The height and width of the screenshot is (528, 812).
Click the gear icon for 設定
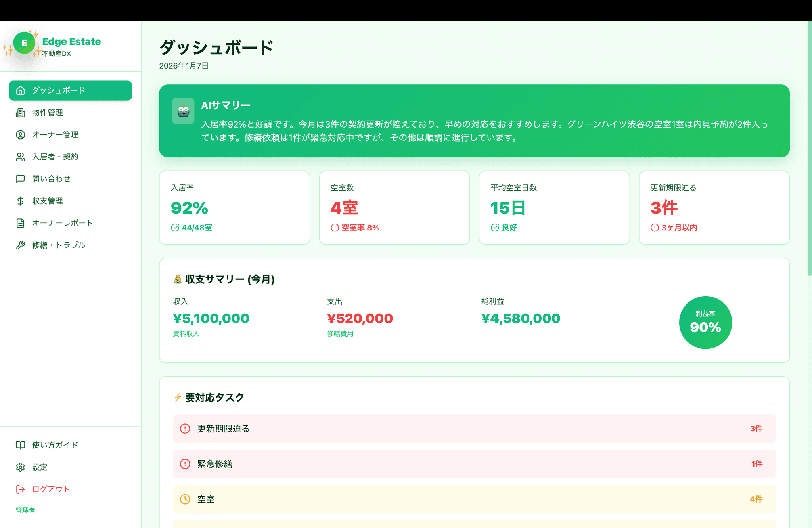(20, 467)
